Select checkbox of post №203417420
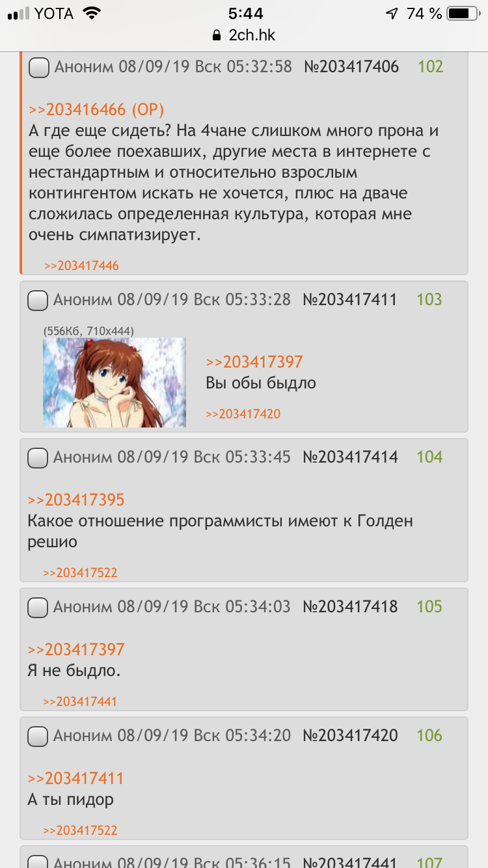488x868 pixels. (x=38, y=736)
